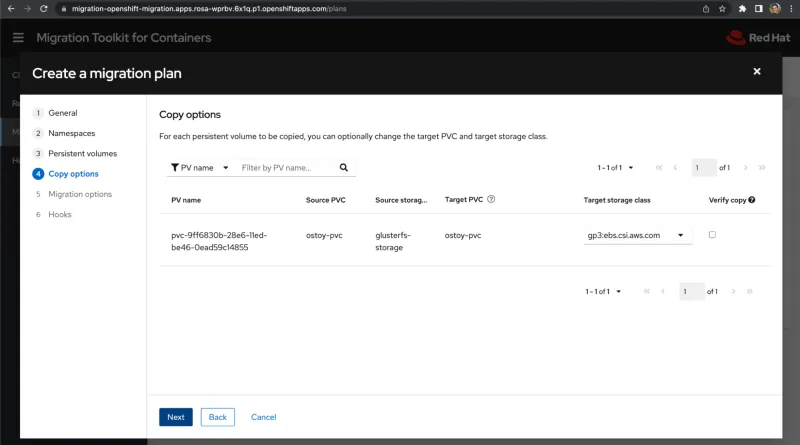
Task: Click the Target PVC help icon
Action: pyautogui.click(x=491, y=199)
